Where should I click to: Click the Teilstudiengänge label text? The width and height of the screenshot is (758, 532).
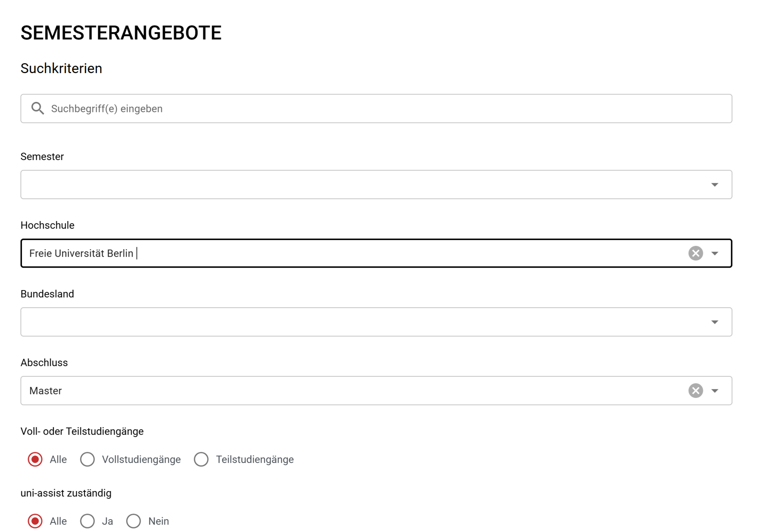coord(255,459)
